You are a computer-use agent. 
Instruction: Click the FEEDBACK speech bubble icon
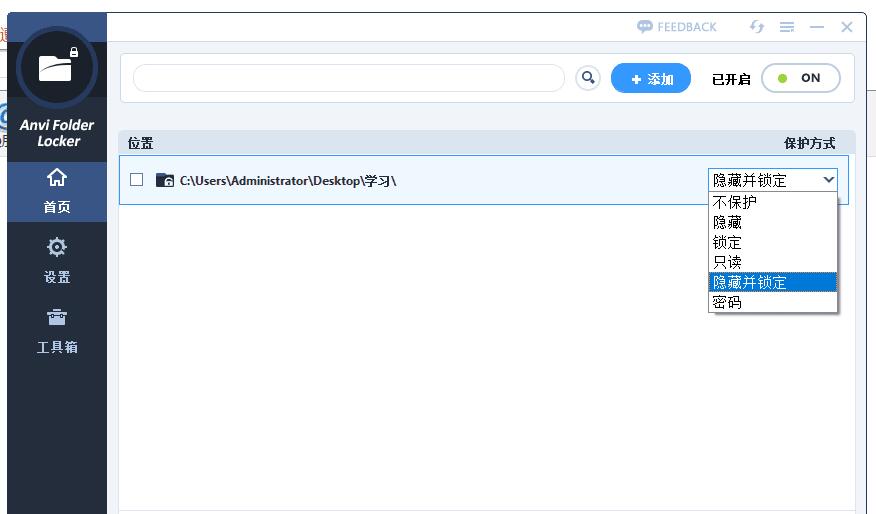tap(645, 27)
